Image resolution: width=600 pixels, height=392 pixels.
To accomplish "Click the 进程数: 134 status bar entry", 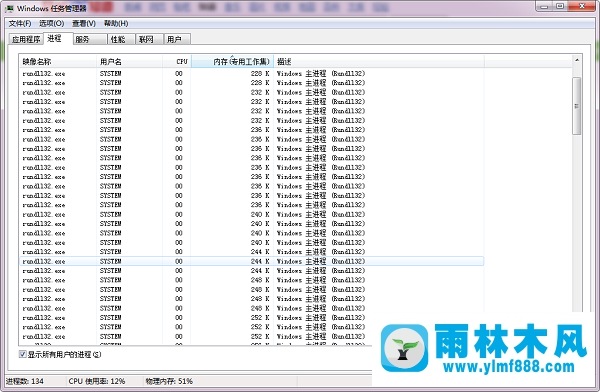I will click(x=24, y=381).
